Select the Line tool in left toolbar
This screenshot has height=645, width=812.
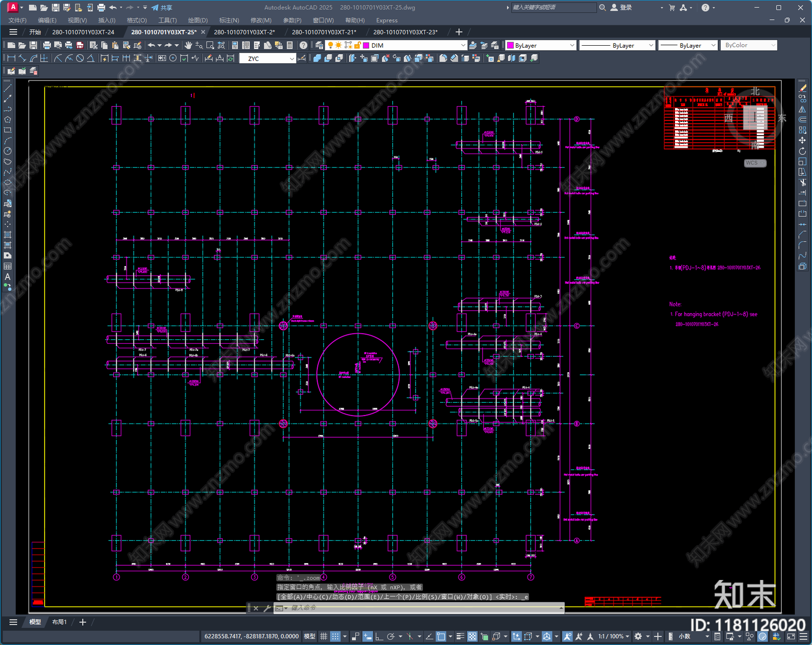[8, 88]
